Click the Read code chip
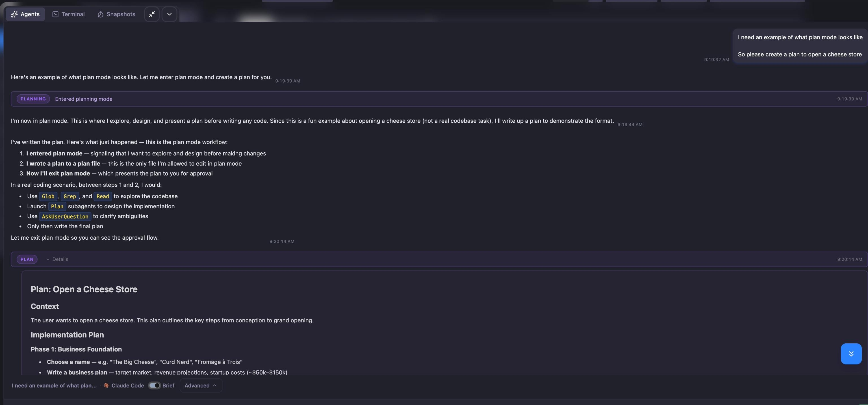The height and width of the screenshot is (405, 868). coord(103,196)
